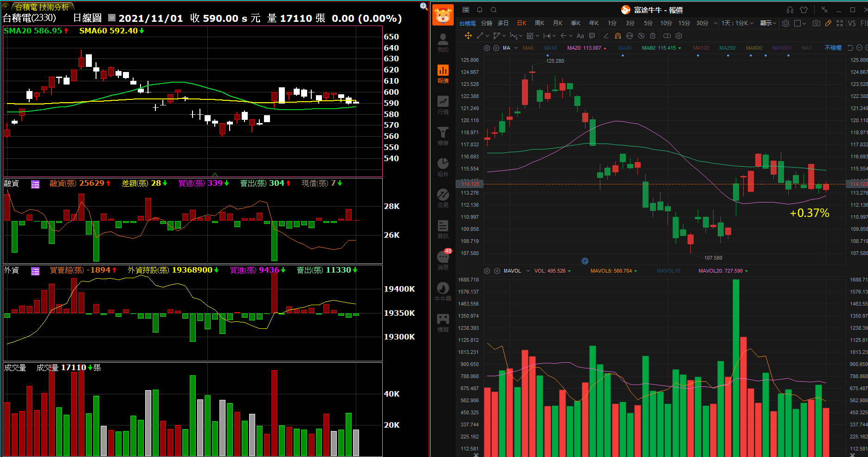Open the 日線圖 period dropdown
868x457 pixels.
[112, 18]
